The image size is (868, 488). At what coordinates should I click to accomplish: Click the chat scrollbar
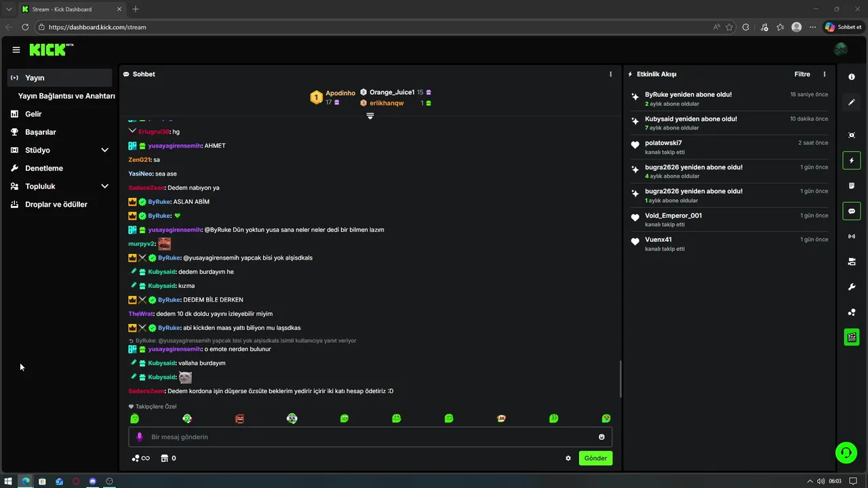click(620, 379)
